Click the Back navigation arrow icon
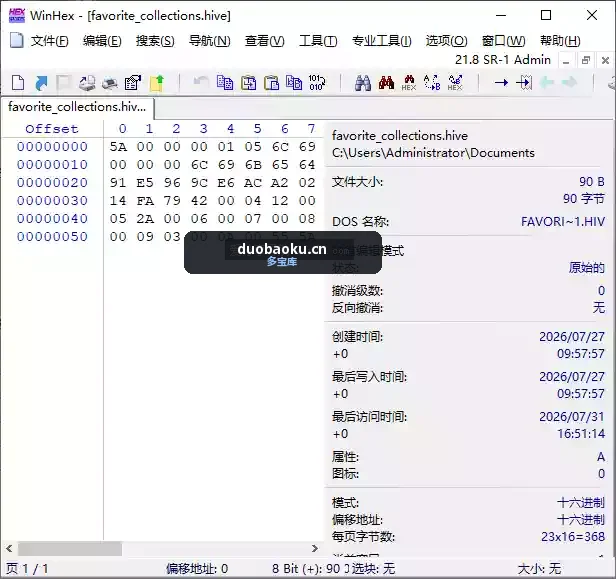Screen dimensions: 616x579 (547, 83)
